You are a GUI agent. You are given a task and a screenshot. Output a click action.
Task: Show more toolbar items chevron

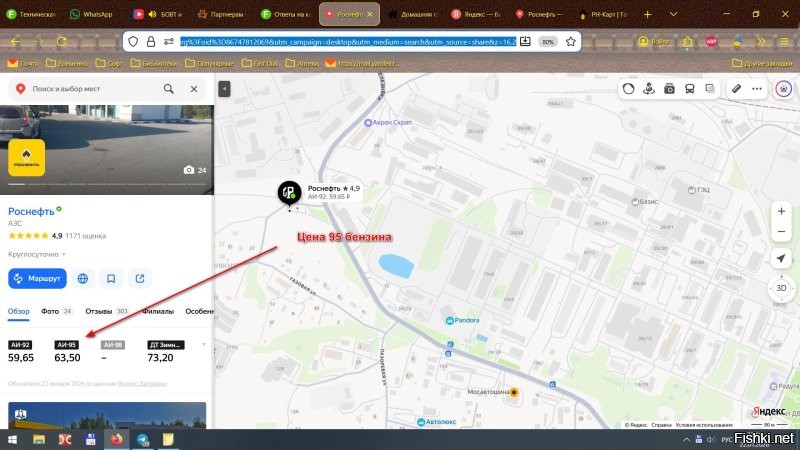pos(761,42)
